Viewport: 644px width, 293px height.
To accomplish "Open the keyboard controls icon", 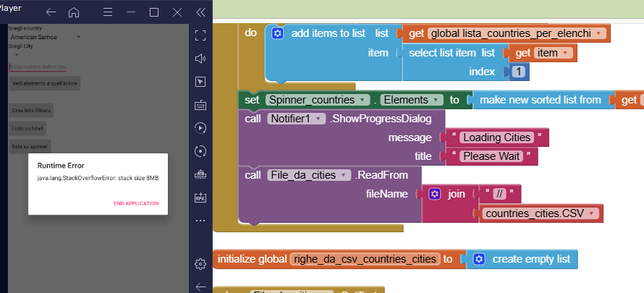I will [201, 105].
